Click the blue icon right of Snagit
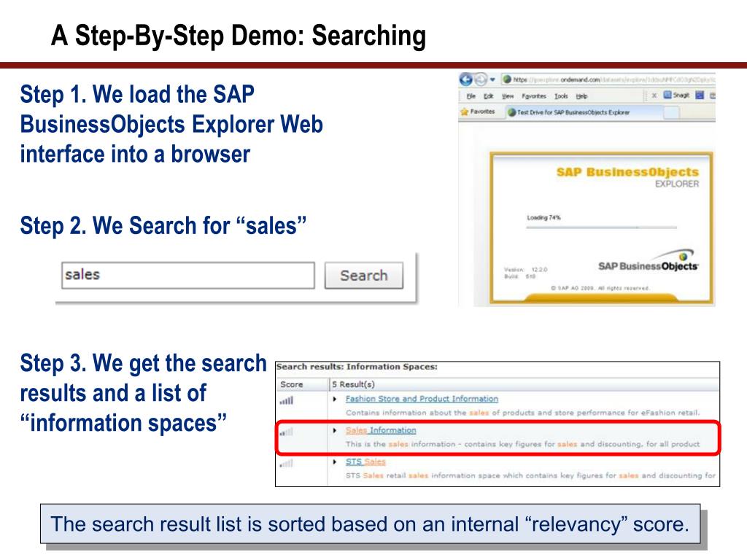 700,96
